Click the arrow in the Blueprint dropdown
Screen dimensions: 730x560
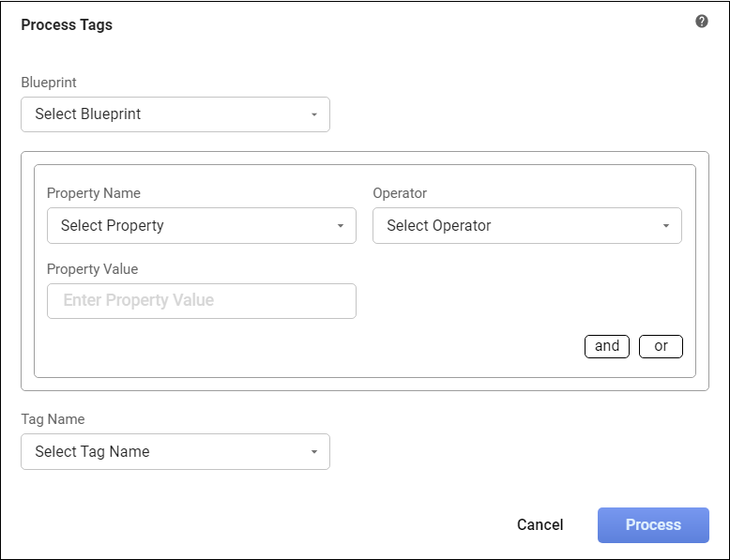(314, 114)
